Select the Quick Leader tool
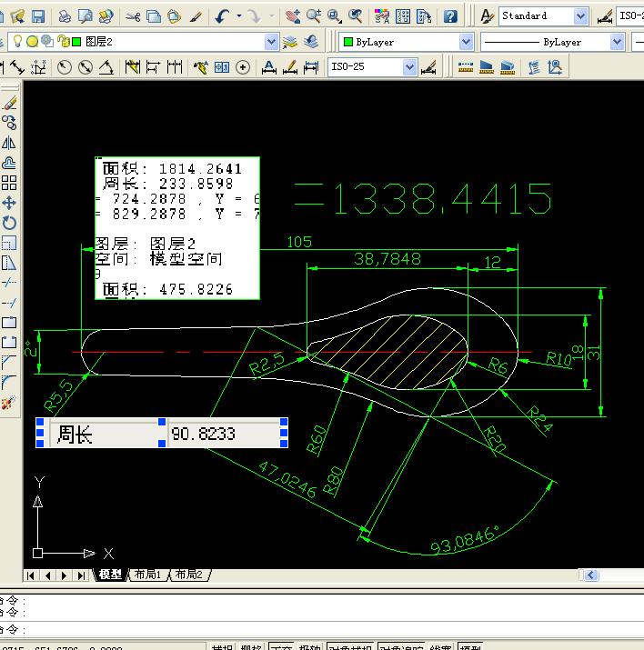 click(201, 67)
